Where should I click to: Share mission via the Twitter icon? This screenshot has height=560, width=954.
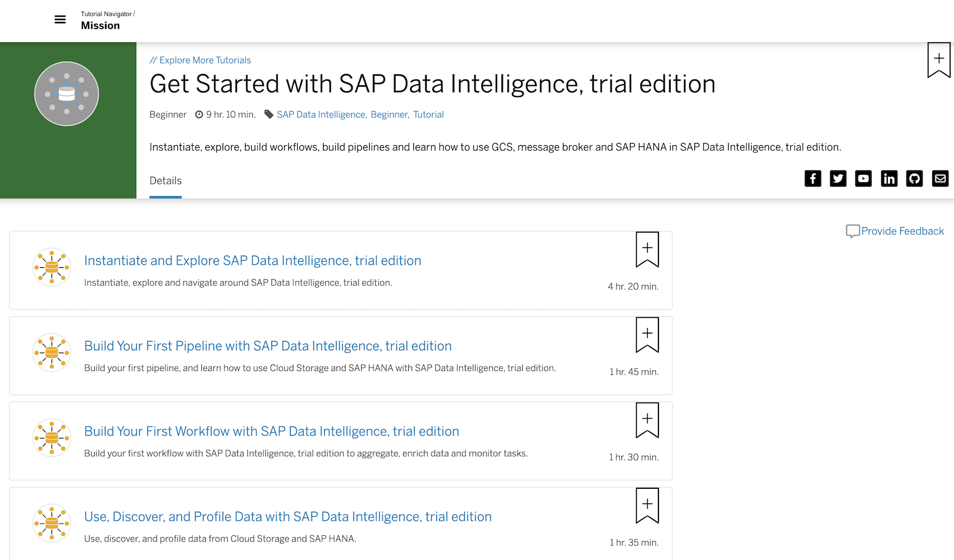click(x=838, y=178)
